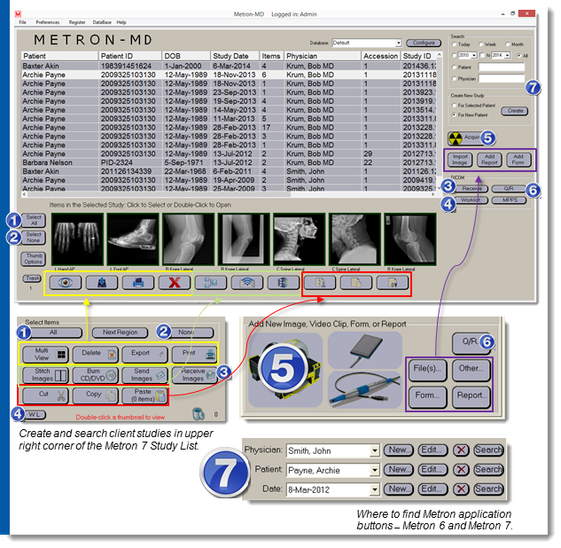561x548 pixels.
Task: Select the For New Patient radio button
Action: 454,115
